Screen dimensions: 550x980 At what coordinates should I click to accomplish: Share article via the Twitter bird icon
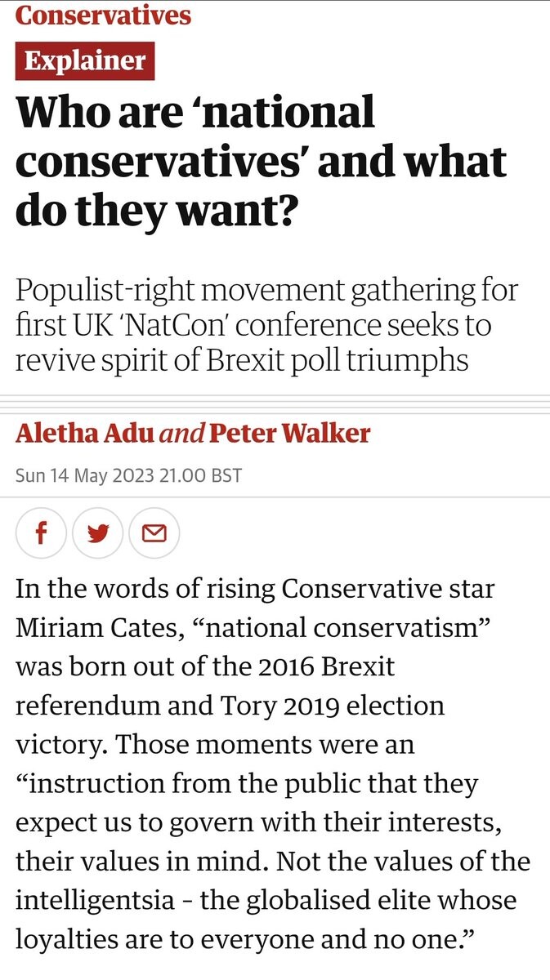pos(98,534)
